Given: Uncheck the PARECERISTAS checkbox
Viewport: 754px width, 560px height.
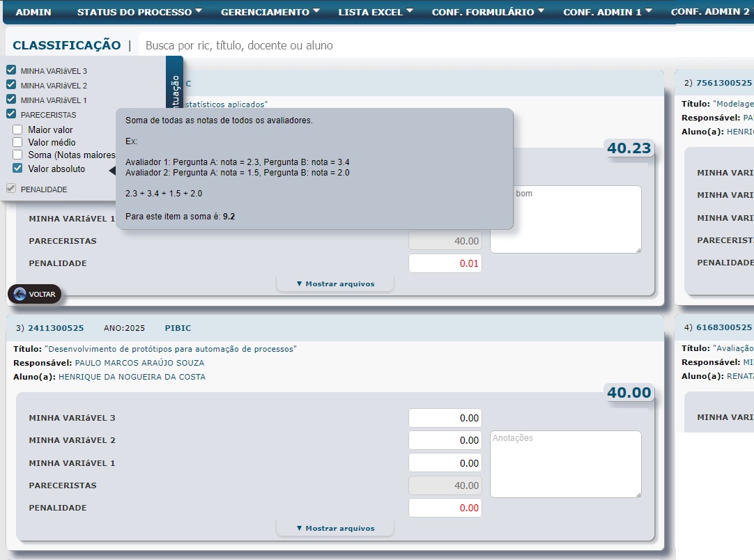Looking at the screenshot, I should pos(11,114).
